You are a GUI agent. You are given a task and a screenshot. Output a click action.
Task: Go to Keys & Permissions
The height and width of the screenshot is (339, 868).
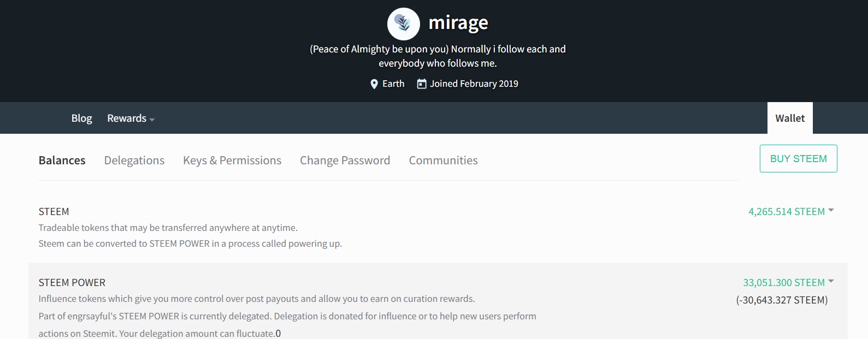pyautogui.click(x=232, y=160)
